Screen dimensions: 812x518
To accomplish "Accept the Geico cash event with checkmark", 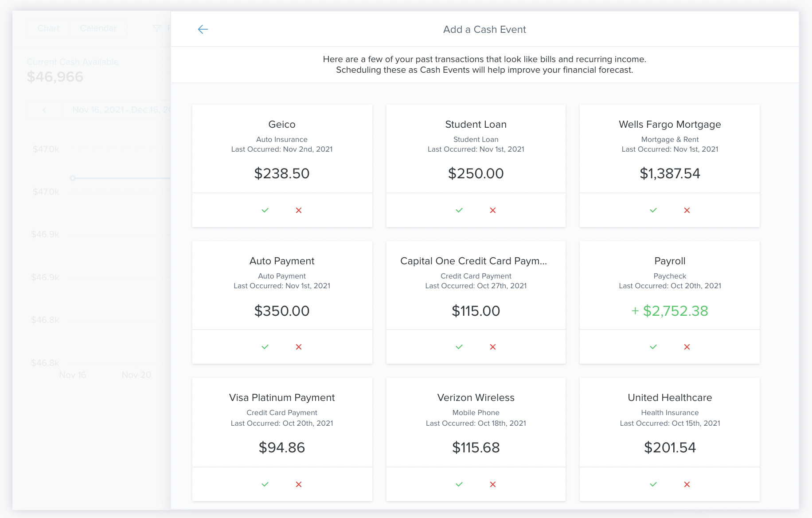I will [x=265, y=210].
